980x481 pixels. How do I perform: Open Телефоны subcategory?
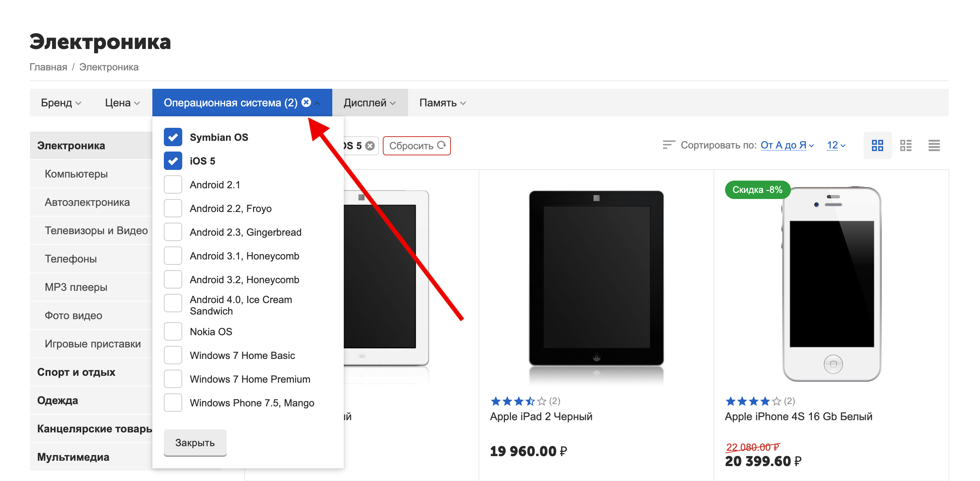click(x=91, y=259)
